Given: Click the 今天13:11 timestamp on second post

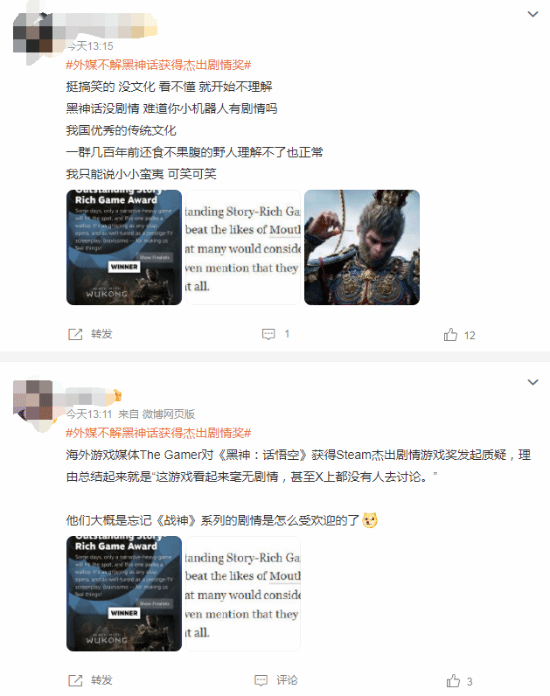Looking at the screenshot, I should pyautogui.click(x=89, y=414).
